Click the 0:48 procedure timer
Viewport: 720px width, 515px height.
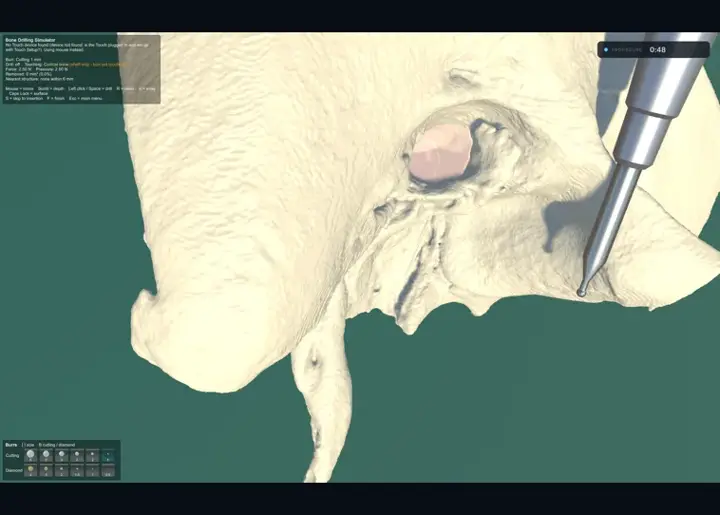pyautogui.click(x=658, y=50)
